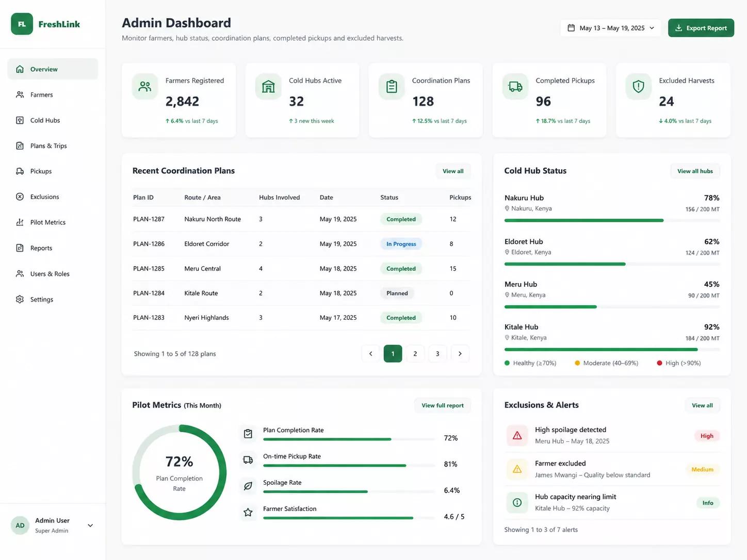Click the yellow Farmer excluded warning icon
The height and width of the screenshot is (560, 747).
tap(517, 469)
